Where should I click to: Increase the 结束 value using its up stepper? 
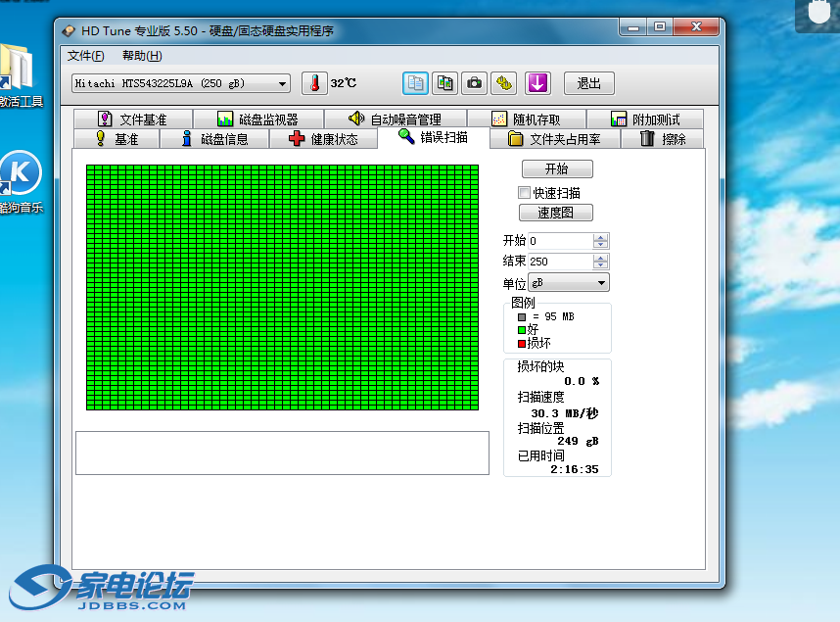click(x=599, y=257)
